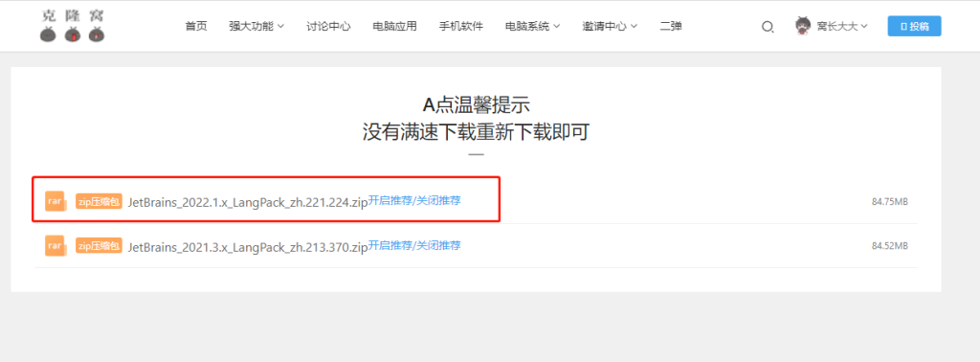Open 手机软件 menu item

click(x=461, y=26)
